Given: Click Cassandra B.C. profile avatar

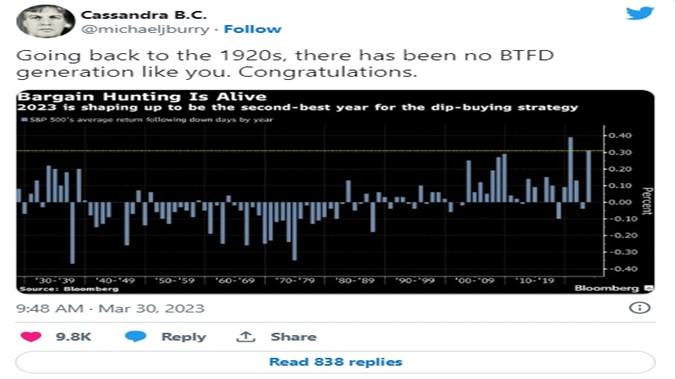Looking at the screenshot, I should click(45, 21).
